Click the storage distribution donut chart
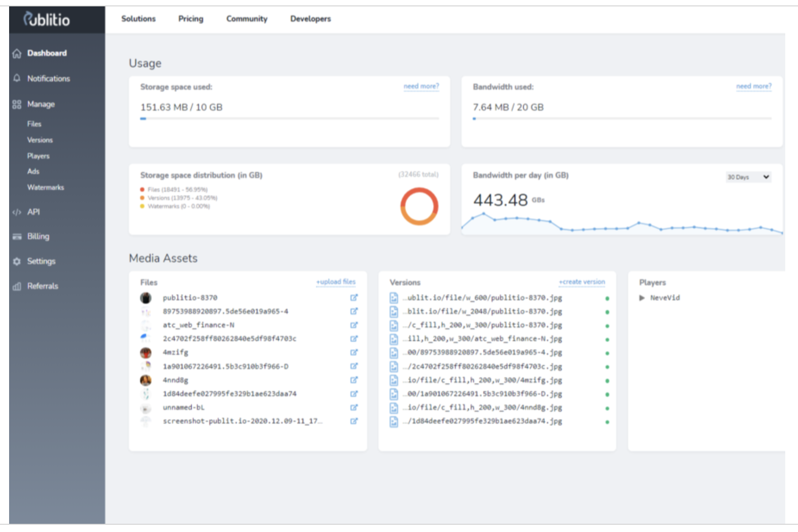 pyautogui.click(x=419, y=206)
